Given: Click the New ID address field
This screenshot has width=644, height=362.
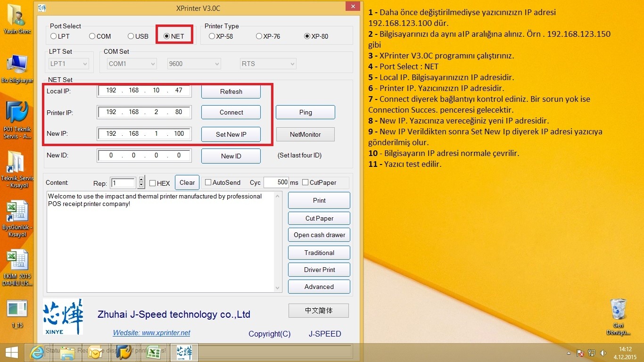Looking at the screenshot, I should click(144, 155).
